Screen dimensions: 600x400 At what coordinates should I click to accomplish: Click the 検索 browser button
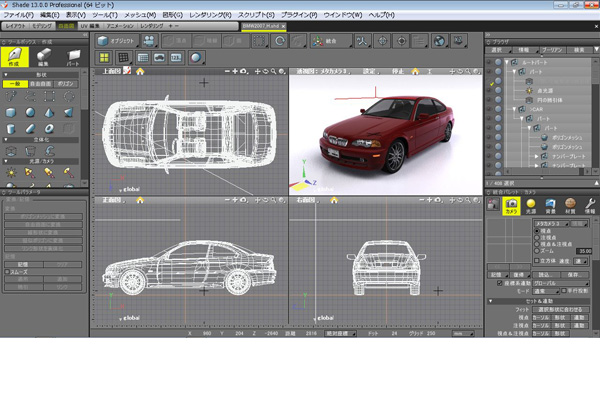pyautogui.click(x=580, y=50)
